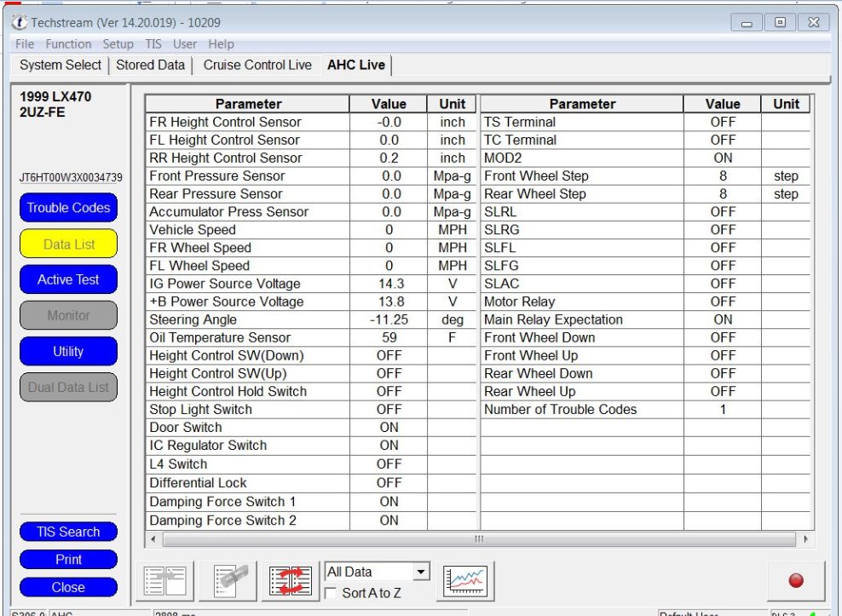
Task: Select the Damping Force Switch 2 row
Action: (311, 521)
